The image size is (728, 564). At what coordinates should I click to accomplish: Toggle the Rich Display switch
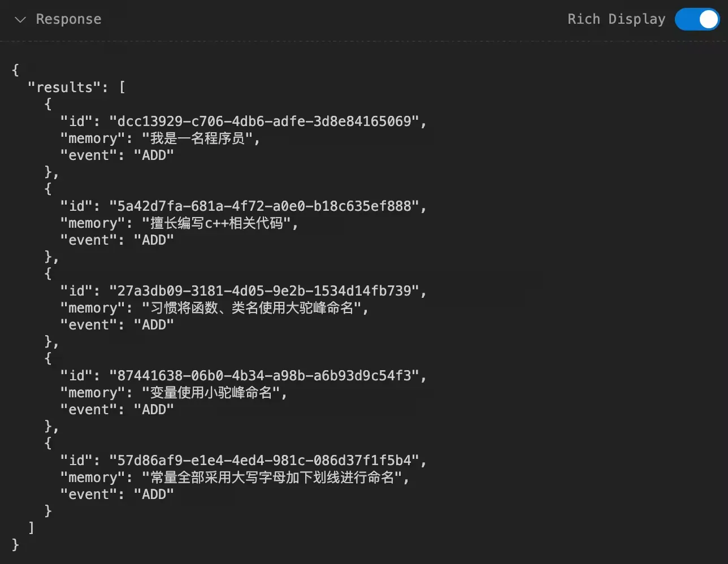pos(697,19)
